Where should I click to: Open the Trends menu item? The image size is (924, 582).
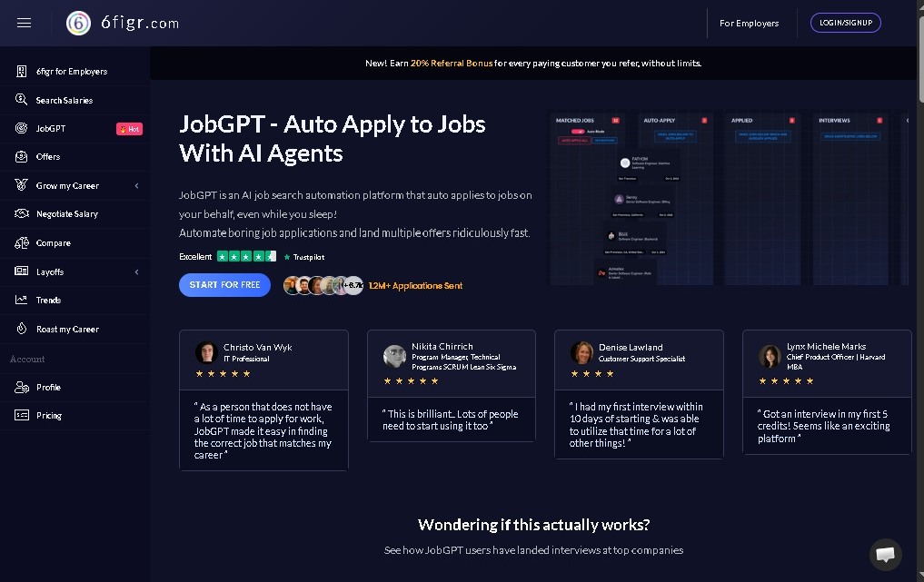tap(75, 300)
